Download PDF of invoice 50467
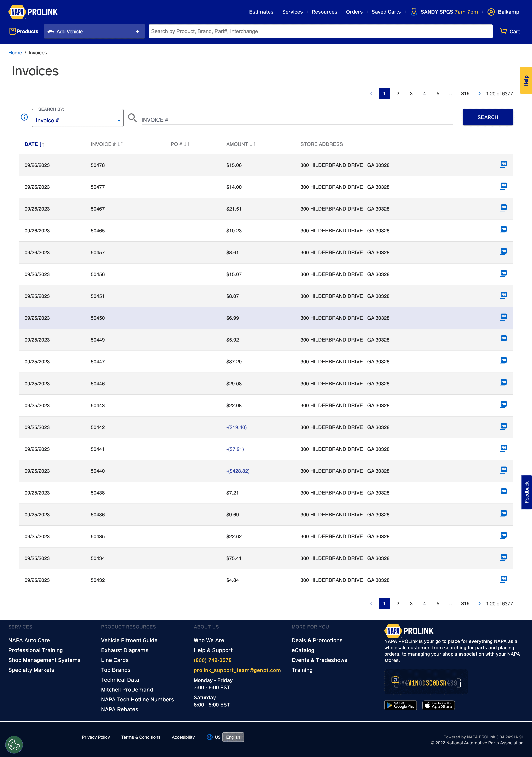532x757 pixels. coord(503,208)
